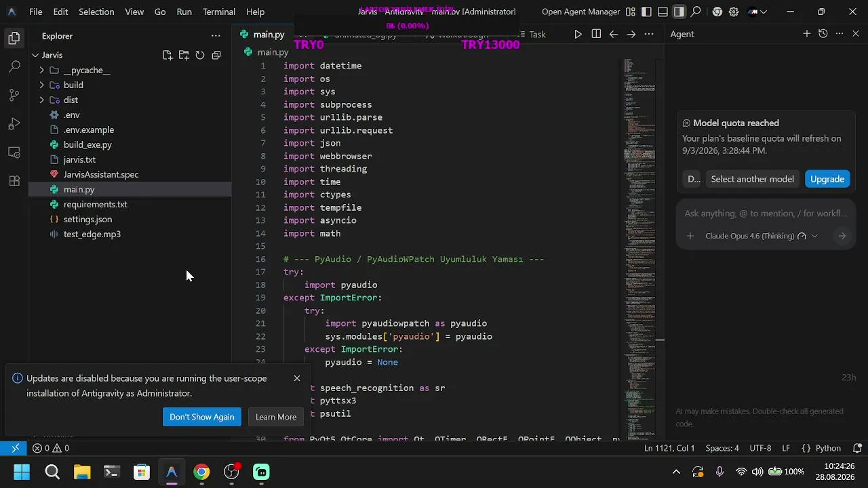Image resolution: width=868 pixels, height=488 pixels.
Task: Click Learn More in update notification
Action: click(x=275, y=417)
